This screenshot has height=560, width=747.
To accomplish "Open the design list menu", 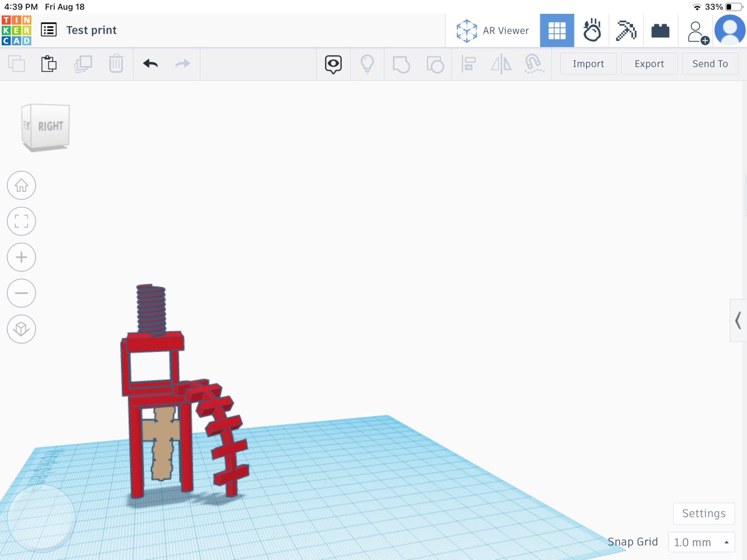I will click(49, 30).
